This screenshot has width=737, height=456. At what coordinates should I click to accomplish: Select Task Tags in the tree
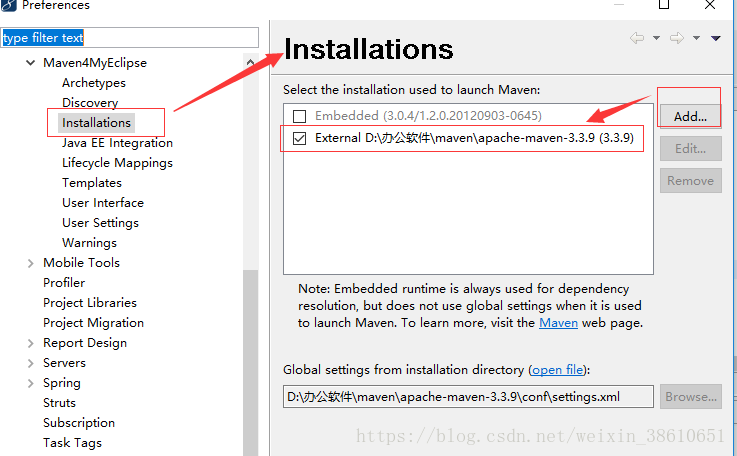[x=72, y=443]
